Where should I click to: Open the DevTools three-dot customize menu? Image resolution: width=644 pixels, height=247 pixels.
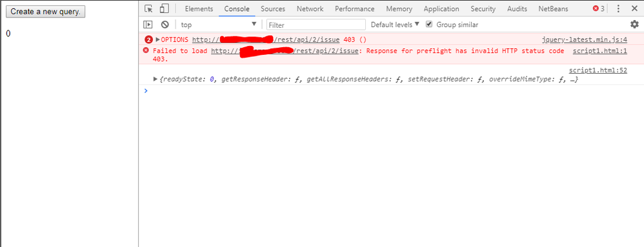(618, 8)
